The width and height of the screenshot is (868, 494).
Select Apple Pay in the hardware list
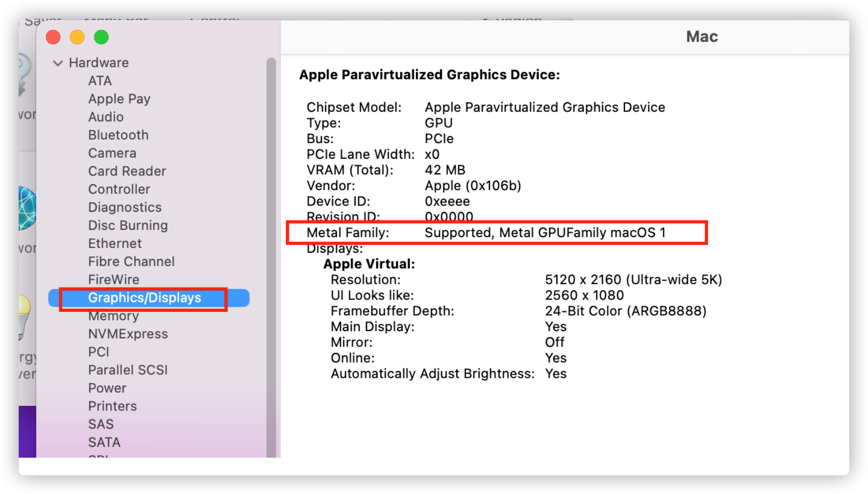[119, 99]
